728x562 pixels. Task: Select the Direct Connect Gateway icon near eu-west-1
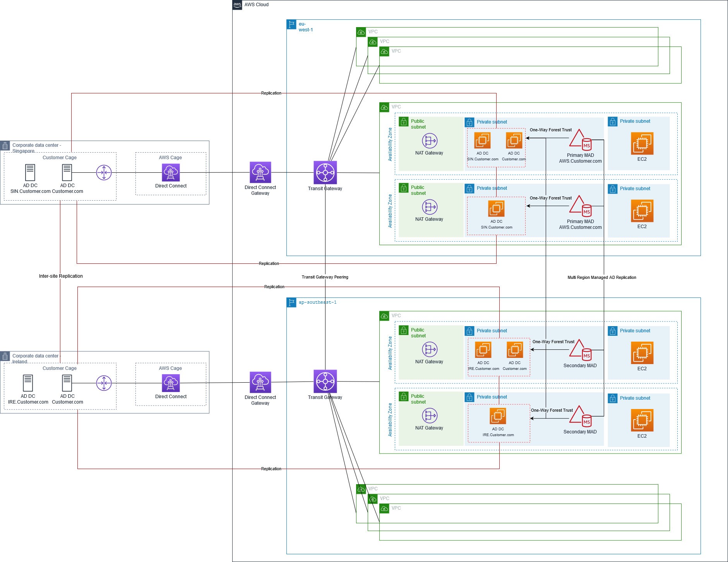pyautogui.click(x=260, y=173)
